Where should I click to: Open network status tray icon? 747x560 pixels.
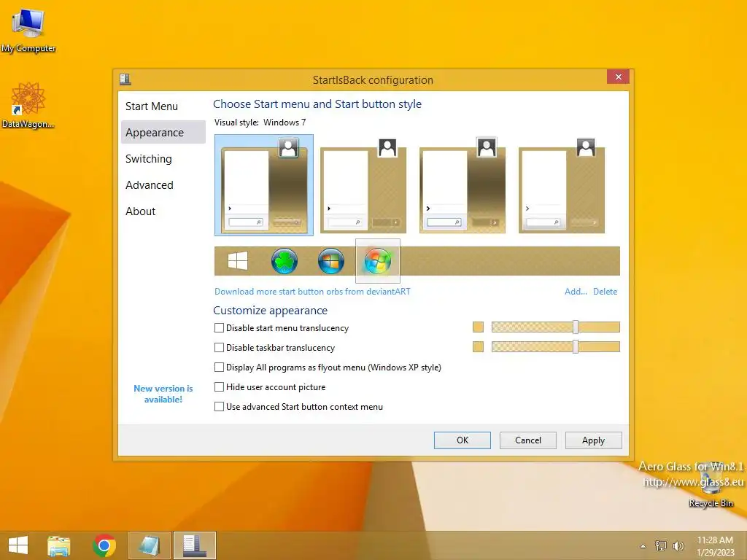point(661,545)
